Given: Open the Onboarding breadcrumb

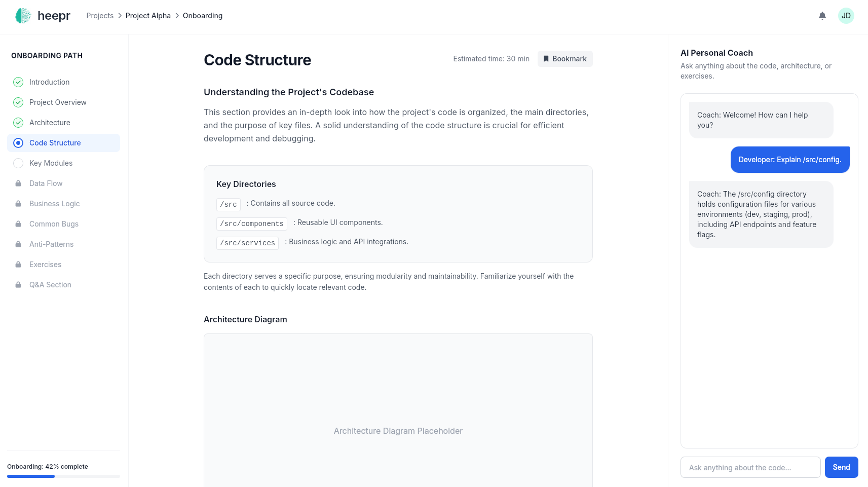Looking at the screenshot, I should click(x=202, y=16).
